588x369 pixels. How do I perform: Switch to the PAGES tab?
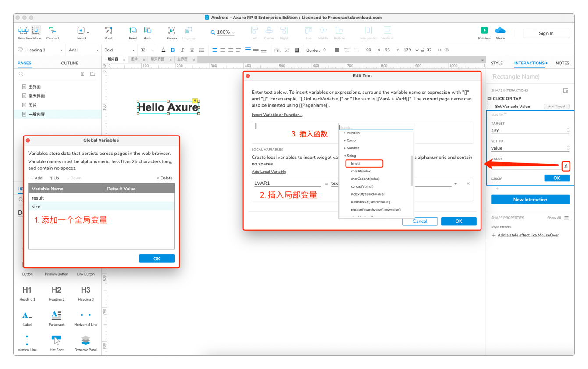click(24, 63)
